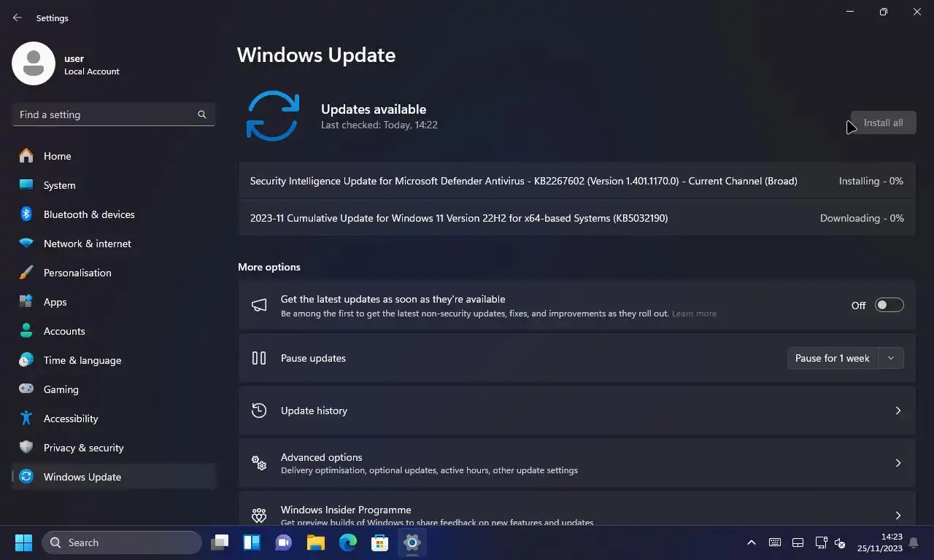Open Accounts settings page
934x560 pixels.
pyautogui.click(x=114, y=331)
